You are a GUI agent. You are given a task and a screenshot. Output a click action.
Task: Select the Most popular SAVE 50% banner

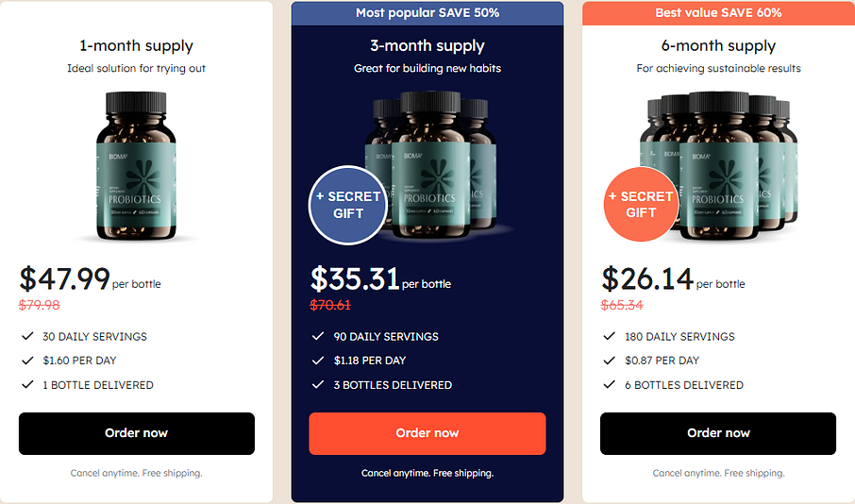pyautogui.click(x=427, y=13)
